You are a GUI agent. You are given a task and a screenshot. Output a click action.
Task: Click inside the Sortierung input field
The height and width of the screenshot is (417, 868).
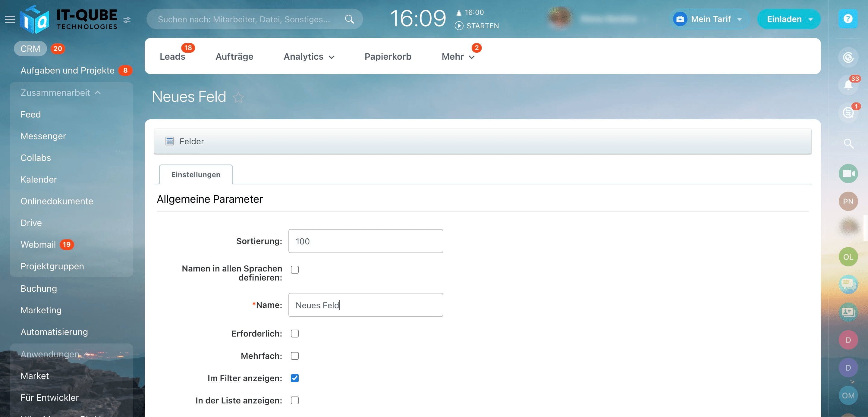(365, 241)
